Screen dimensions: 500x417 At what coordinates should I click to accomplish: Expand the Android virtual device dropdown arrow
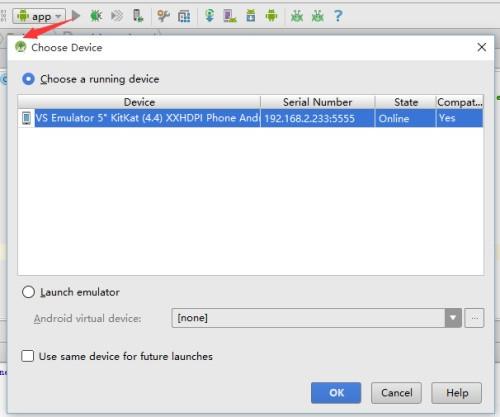[453, 318]
